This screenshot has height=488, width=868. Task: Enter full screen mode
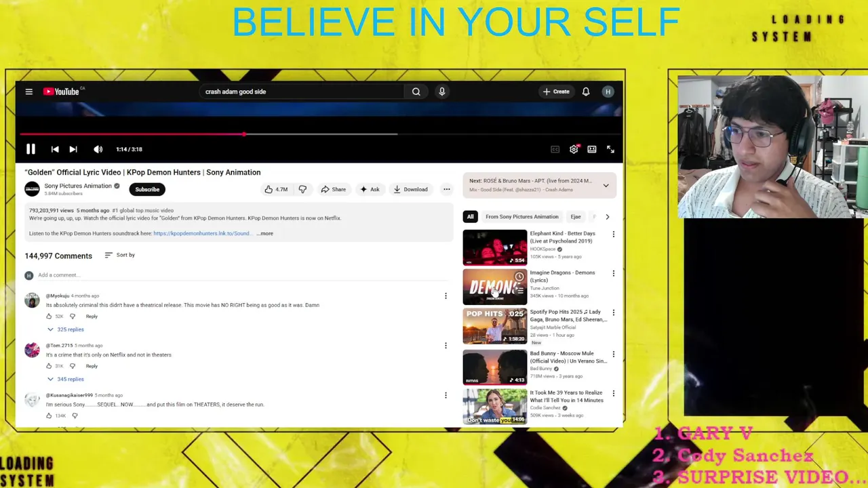[x=610, y=149]
